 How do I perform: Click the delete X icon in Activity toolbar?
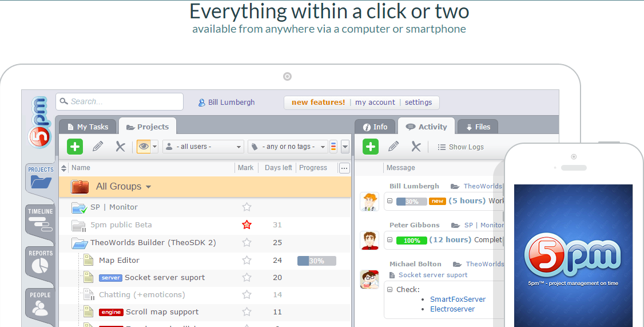coord(416,147)
